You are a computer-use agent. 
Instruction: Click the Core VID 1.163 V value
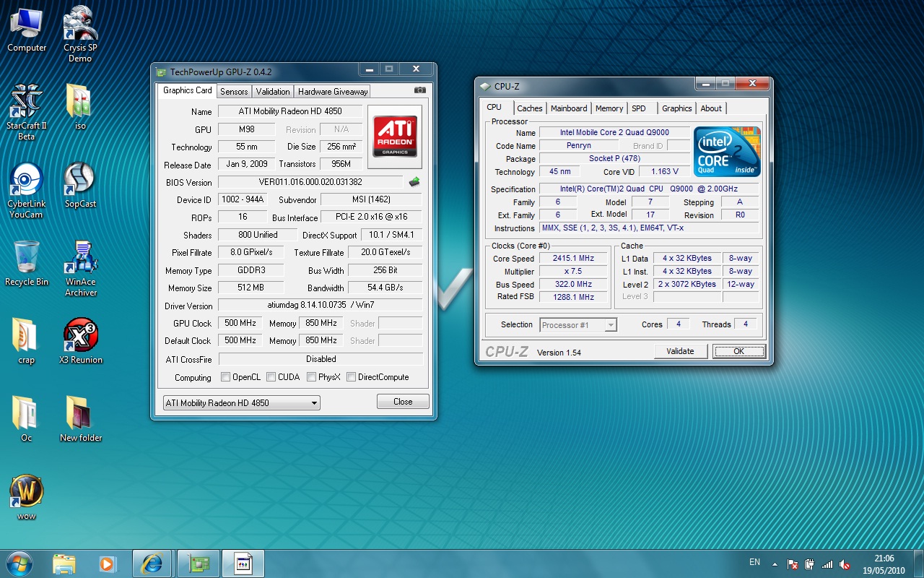[664, 172]
